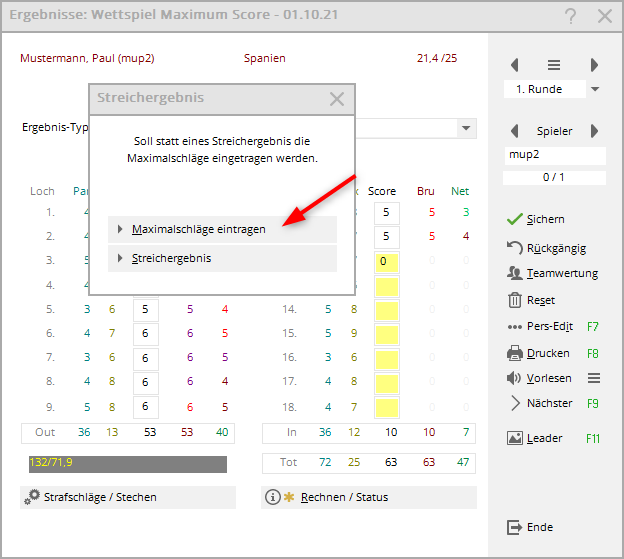Open Pers-Edit F7

click(553, 327)
